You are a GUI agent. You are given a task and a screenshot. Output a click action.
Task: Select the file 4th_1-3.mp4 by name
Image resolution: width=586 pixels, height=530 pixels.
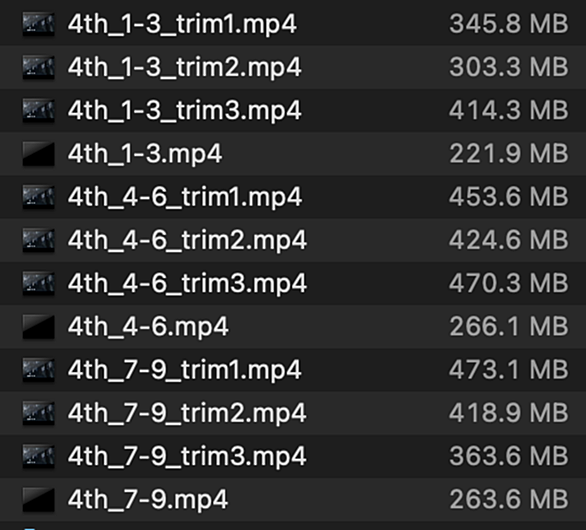click(145, 154)
